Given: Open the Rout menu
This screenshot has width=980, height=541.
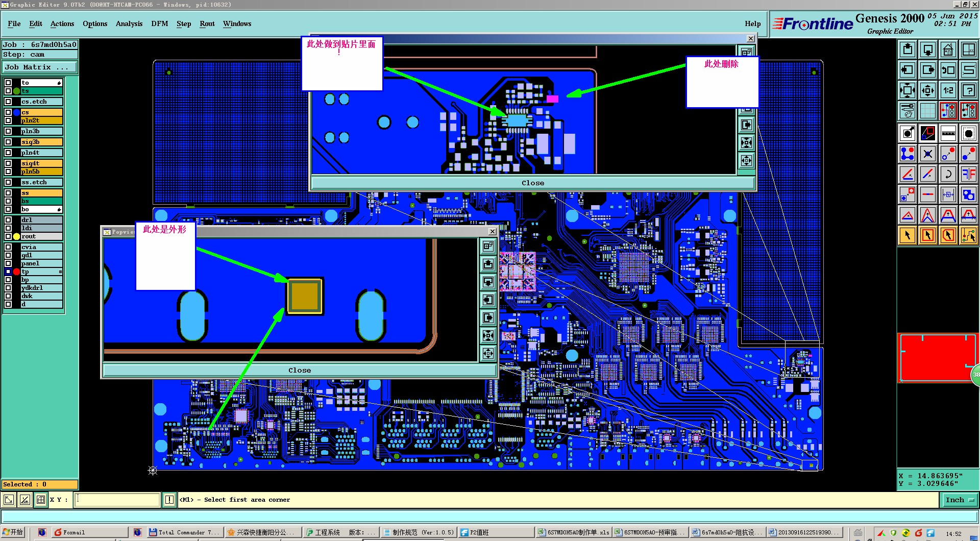Looking at the screenshot, I should pyautogui.click(x=207, y=24).
